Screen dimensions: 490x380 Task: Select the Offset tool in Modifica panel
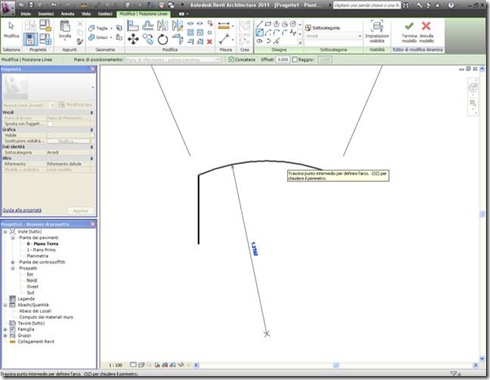pos(148,25)
